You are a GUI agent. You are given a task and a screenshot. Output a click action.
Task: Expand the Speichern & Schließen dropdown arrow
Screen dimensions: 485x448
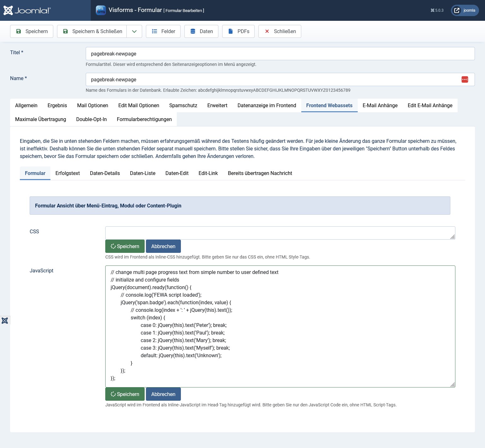click(x=134, y=32)
